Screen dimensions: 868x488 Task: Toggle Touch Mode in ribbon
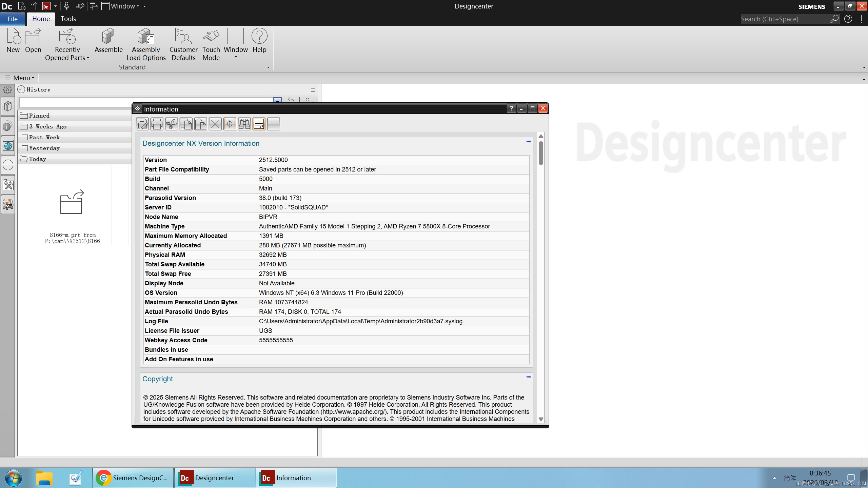pos(211,45)
